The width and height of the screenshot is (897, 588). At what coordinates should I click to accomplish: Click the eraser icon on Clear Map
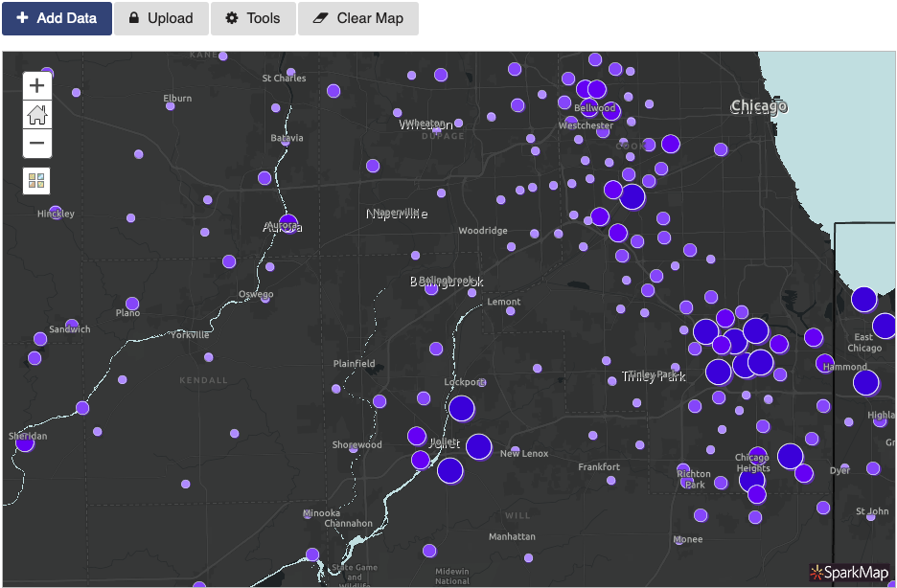point(320,18)
